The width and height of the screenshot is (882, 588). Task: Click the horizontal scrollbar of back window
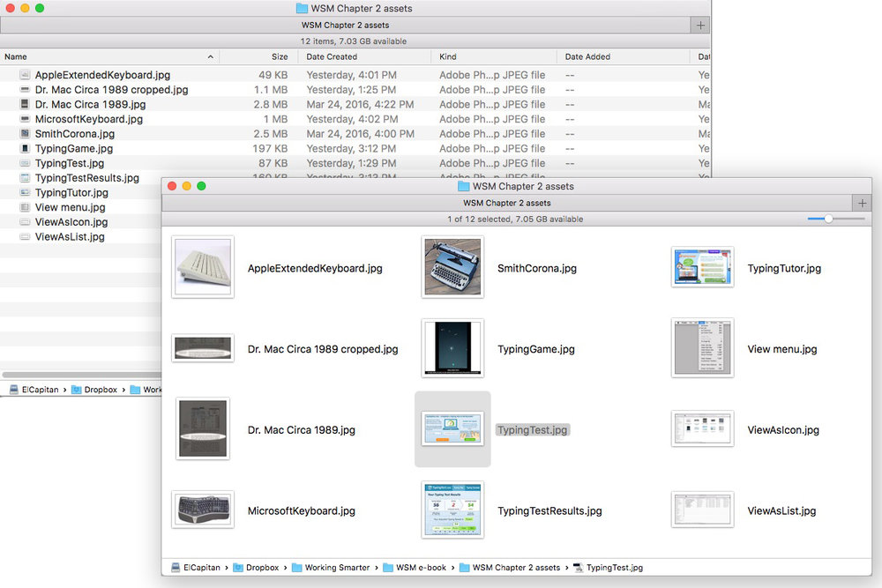(81, 375)
